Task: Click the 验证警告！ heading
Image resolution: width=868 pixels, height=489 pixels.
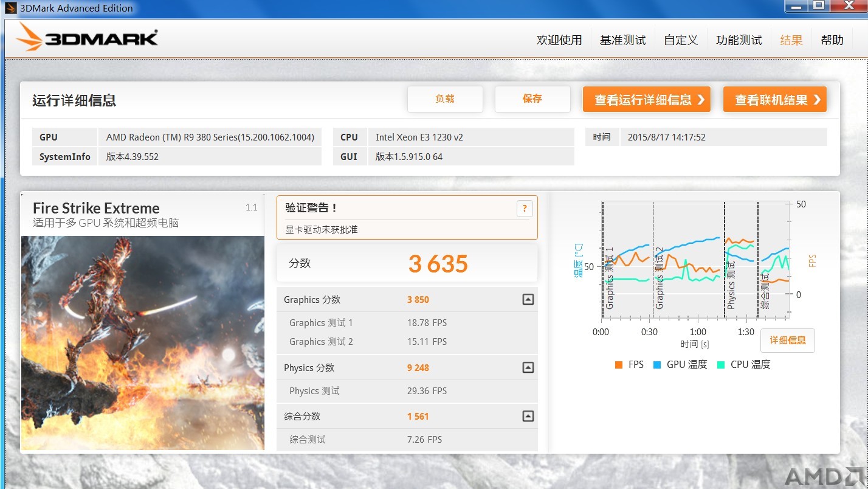Action: [x=311, y=208]
